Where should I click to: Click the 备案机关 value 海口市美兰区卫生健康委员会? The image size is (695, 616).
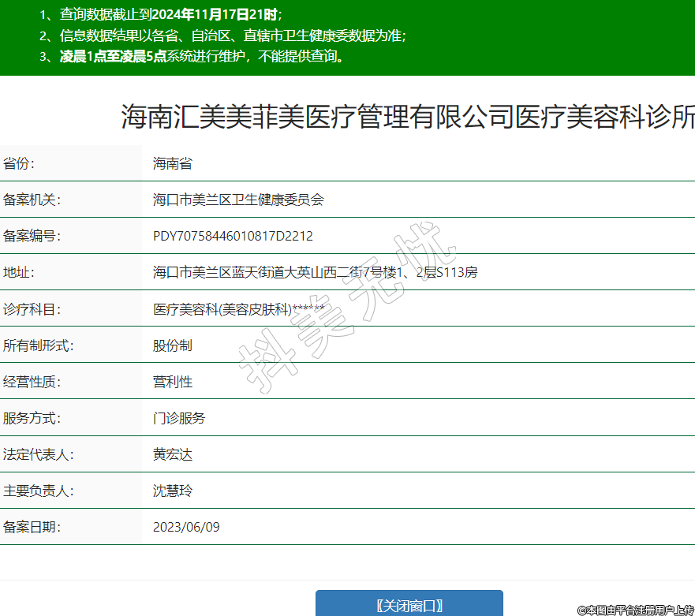(x=238, y=200)
